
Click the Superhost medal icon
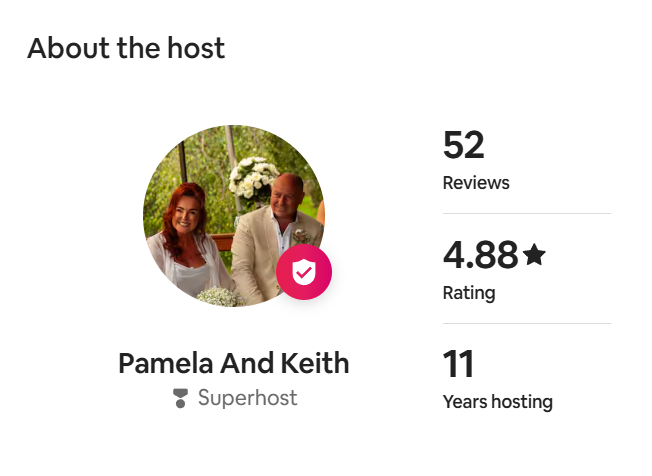(180, 398)
